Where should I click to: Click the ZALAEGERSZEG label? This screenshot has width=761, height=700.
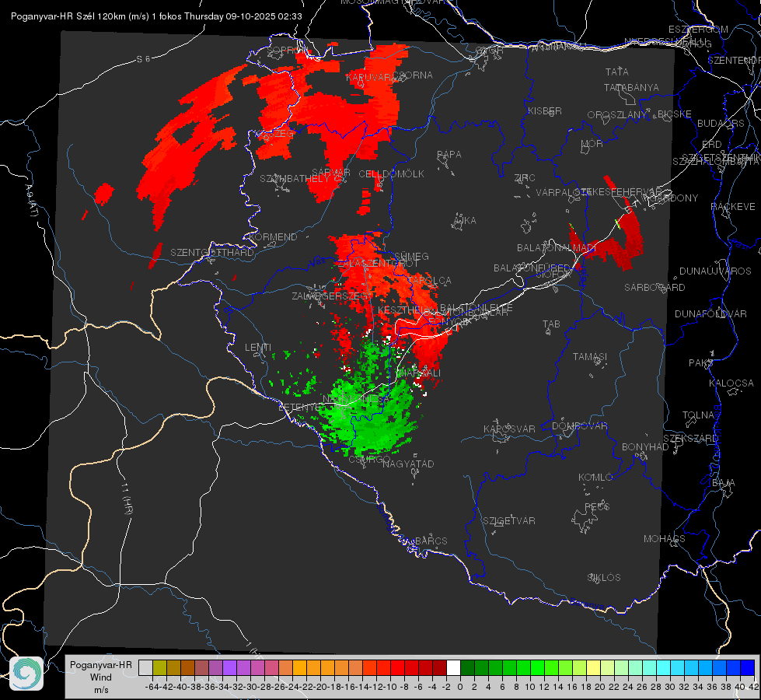(x=330, y=296)
